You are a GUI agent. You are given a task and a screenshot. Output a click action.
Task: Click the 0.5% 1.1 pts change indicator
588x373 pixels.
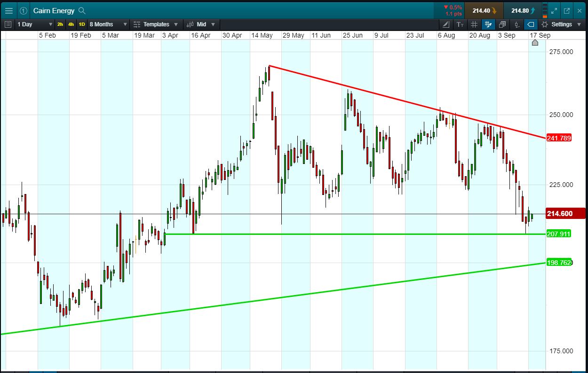pyautogui.click(x=448, y=10)
